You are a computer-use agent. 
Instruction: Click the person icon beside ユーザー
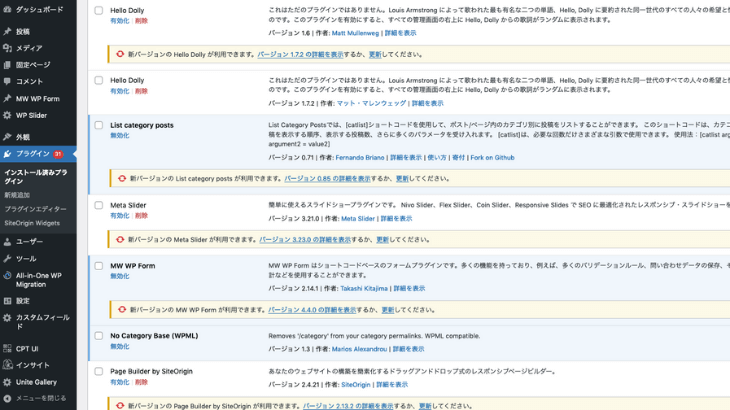[x=7, y=242]
